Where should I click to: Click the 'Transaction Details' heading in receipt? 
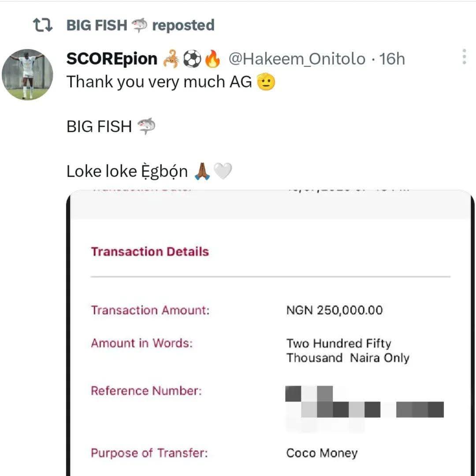(150, 252)
